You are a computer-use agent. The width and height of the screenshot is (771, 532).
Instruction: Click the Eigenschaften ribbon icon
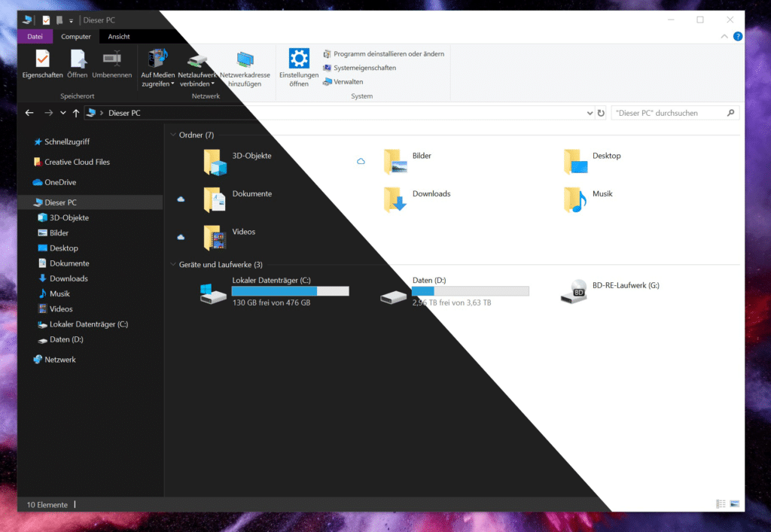pyautogui.click(x=42, y=59)
